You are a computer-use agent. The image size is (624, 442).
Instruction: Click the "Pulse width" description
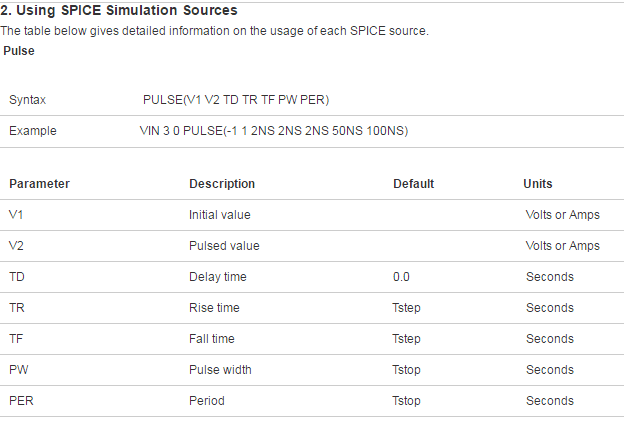220,370
